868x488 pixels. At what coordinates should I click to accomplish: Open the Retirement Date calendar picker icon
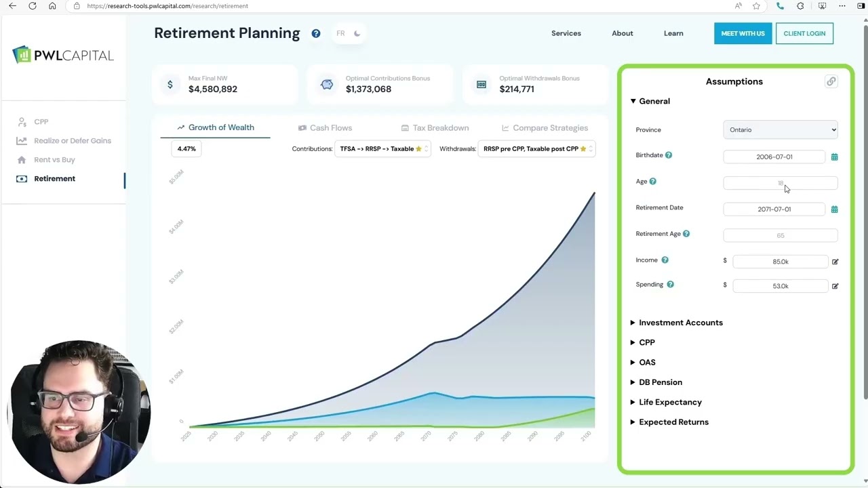pos(834,209)
